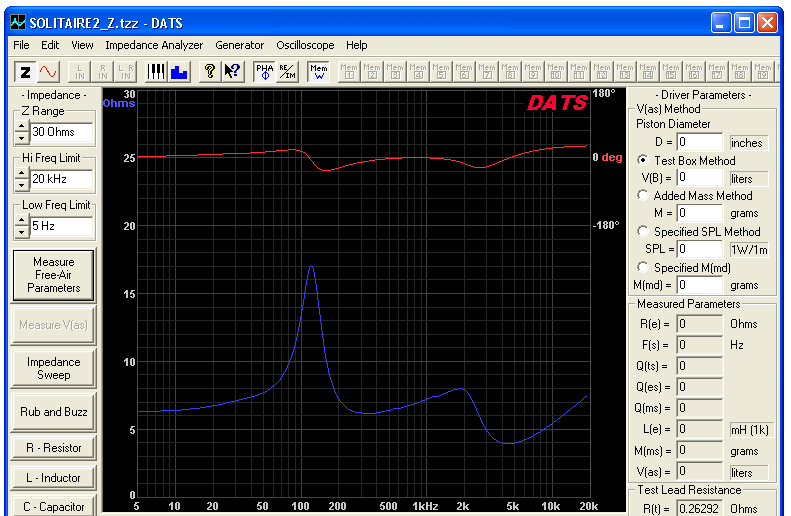791x516 pixels.
Task: Click the R(e) measured Ohms field
Action: (700, 324)
